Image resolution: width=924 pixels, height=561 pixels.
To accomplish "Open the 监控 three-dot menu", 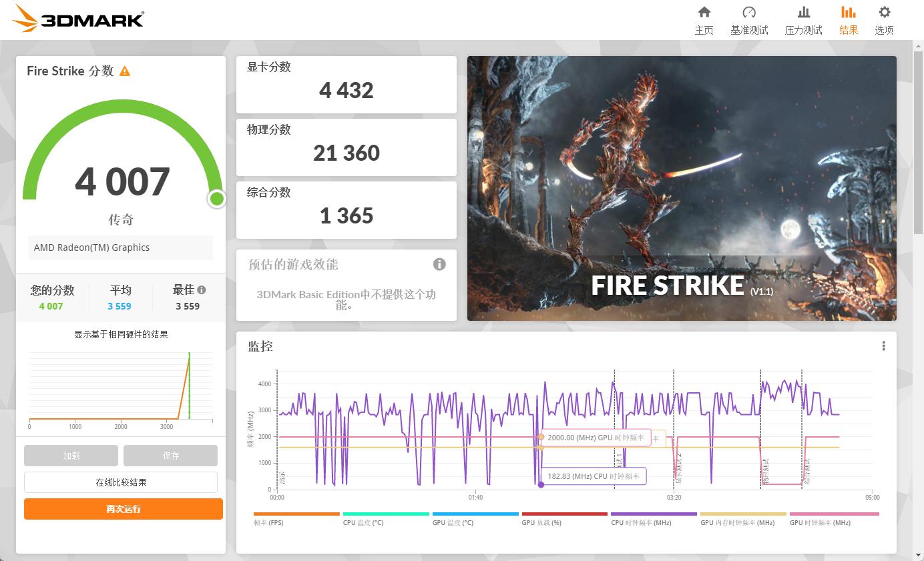I will point(883,346).
